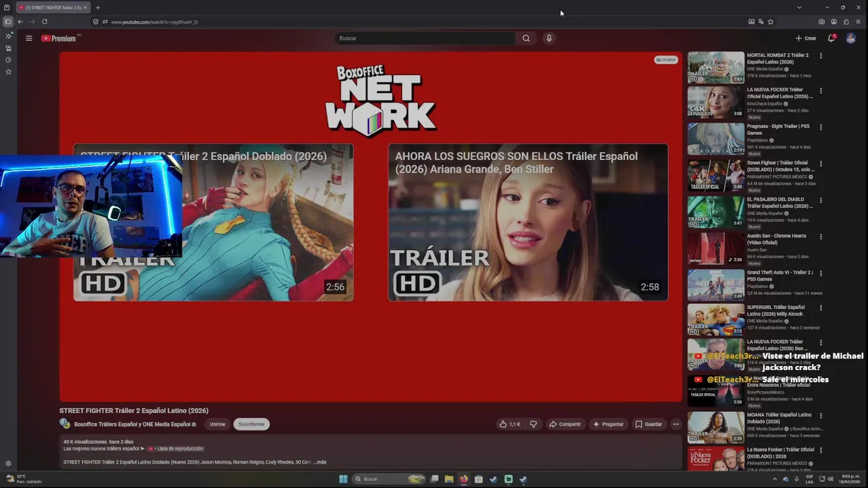Screen dimensions: 868x488
Task: Open options for first LA NUEVA FOCKER Oficial video
Action: point(821,90)
